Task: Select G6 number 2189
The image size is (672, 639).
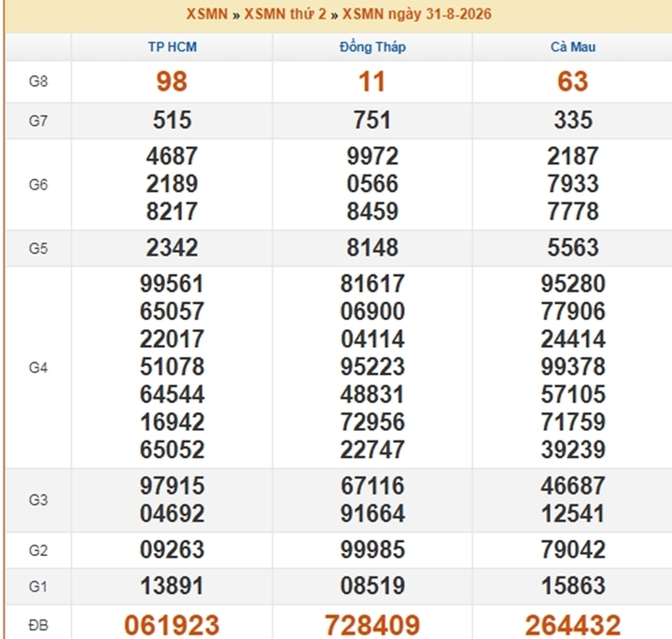Action: (x=172, y=184)
